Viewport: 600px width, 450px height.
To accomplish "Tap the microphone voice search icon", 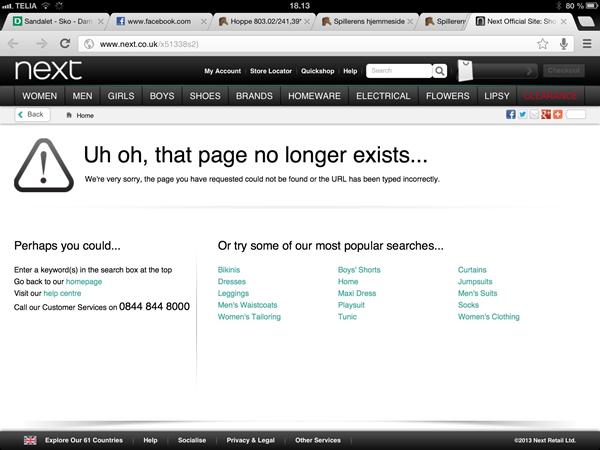I will [564, 43].
